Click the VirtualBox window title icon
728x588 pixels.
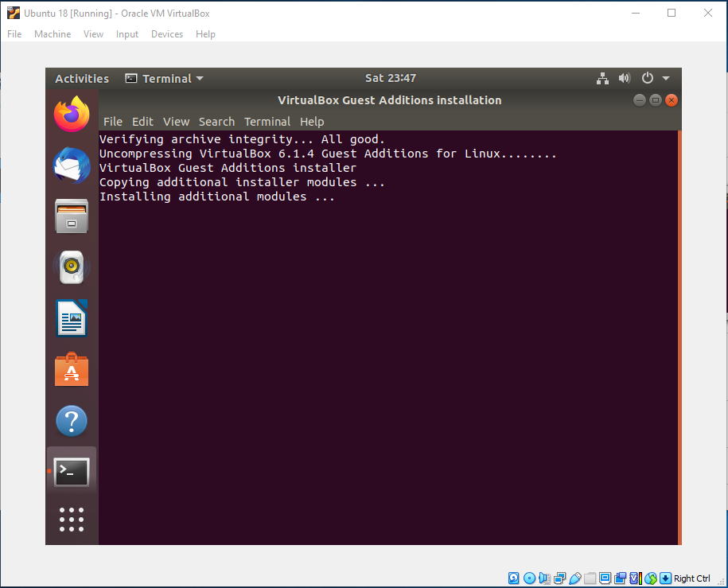point(14,13)
